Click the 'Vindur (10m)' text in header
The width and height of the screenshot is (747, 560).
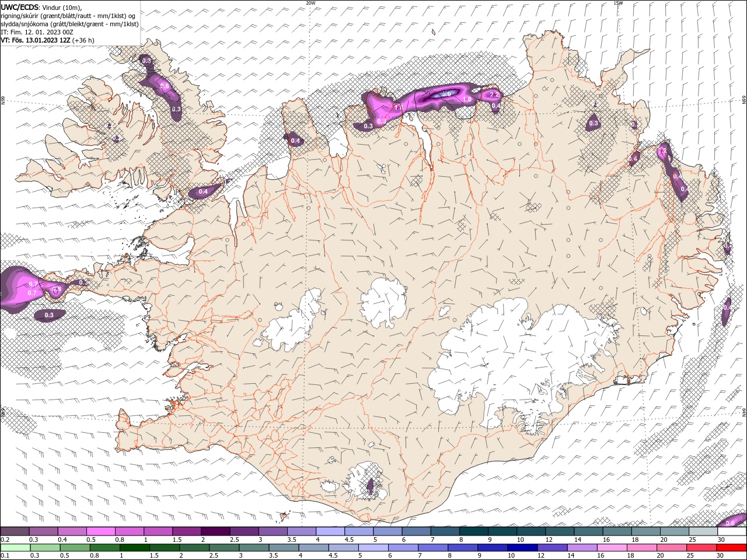click(62, 7)
